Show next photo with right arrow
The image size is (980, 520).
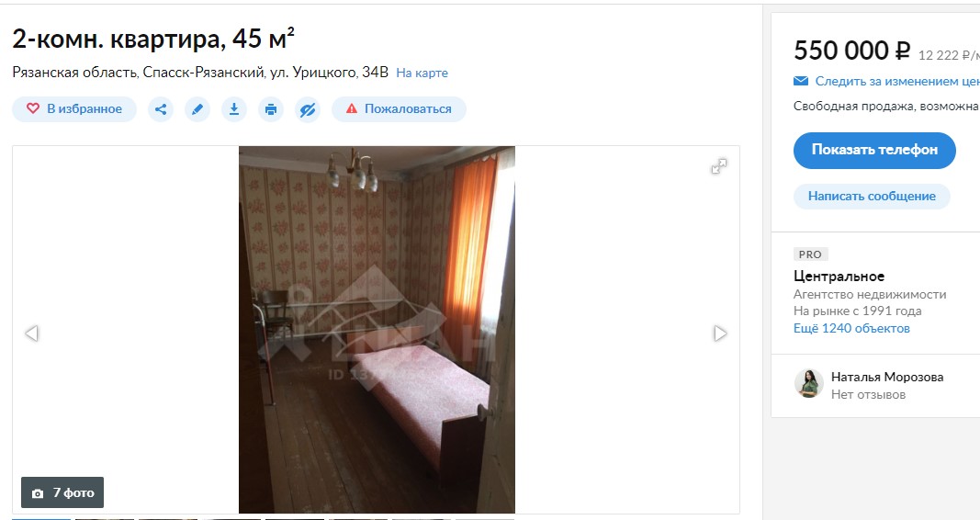(x=720, y=333)
